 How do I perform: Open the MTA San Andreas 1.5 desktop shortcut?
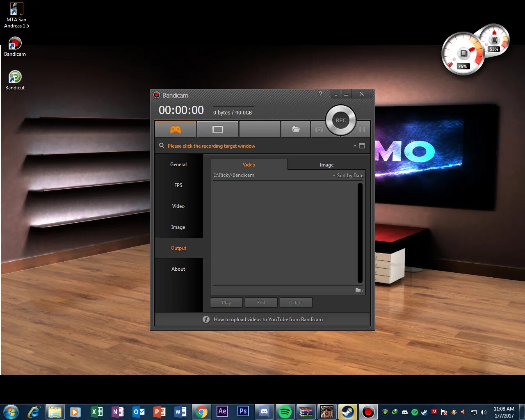pos(16,16)
